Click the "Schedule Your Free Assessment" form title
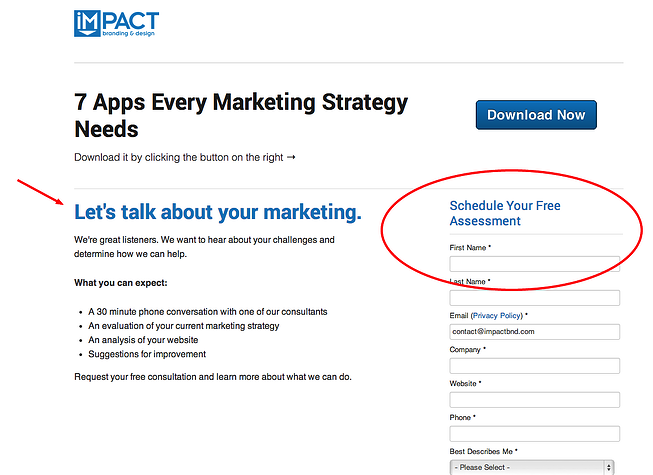 point(504,213)
